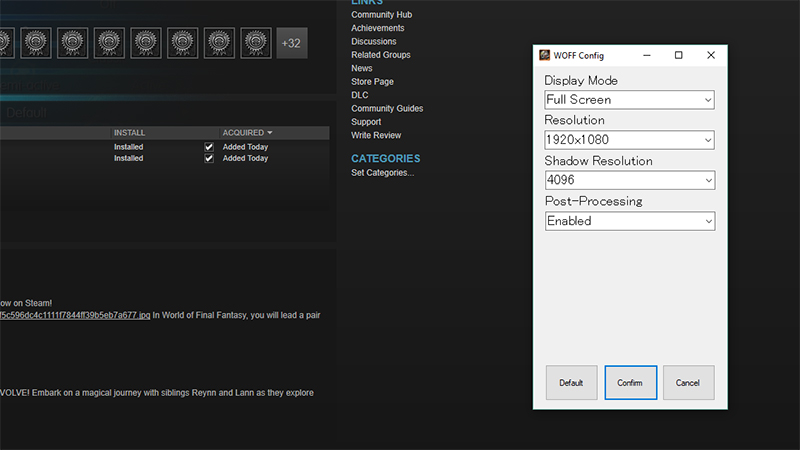Open the Resolution dropdown showing 1920x1080

[x=629, y=140]
